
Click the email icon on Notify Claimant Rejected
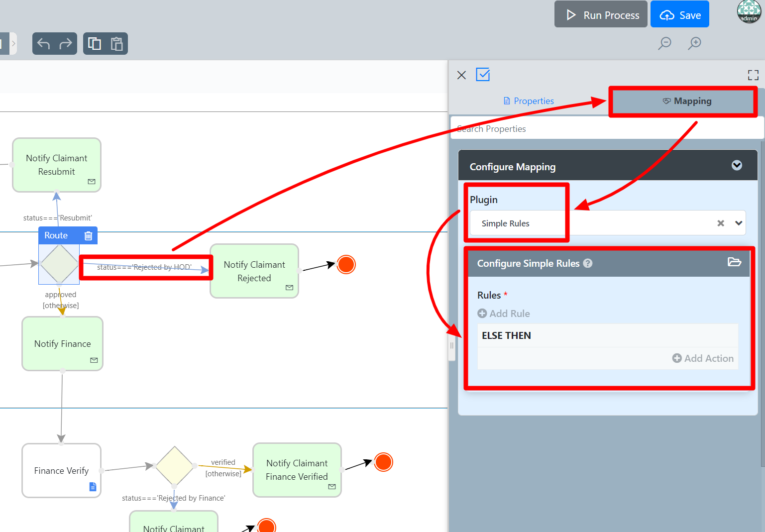(289, 288)
